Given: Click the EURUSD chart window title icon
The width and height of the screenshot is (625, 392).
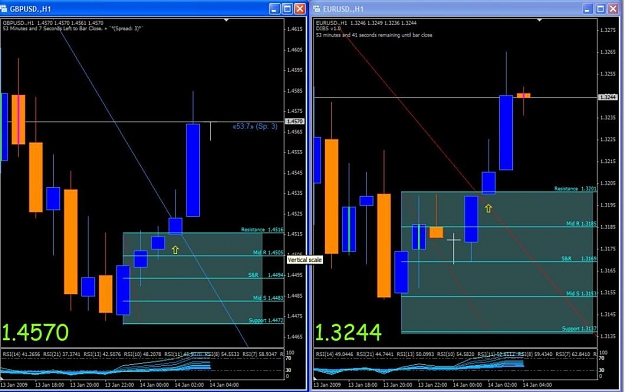Looking at the screenshot, I should pos(316,9).
